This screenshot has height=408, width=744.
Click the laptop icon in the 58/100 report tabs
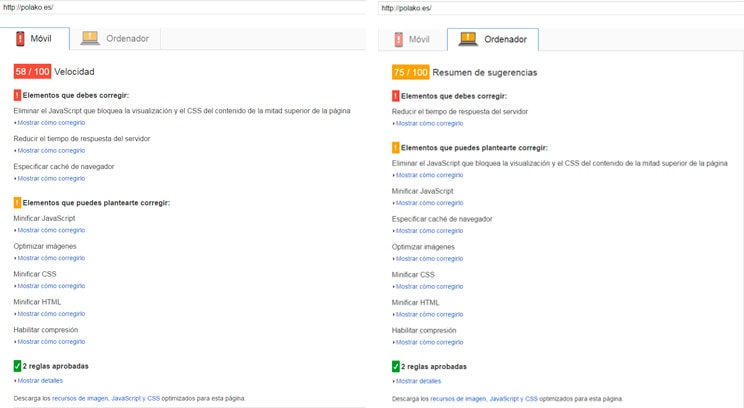pyautogui.click(x=90, y=39)
